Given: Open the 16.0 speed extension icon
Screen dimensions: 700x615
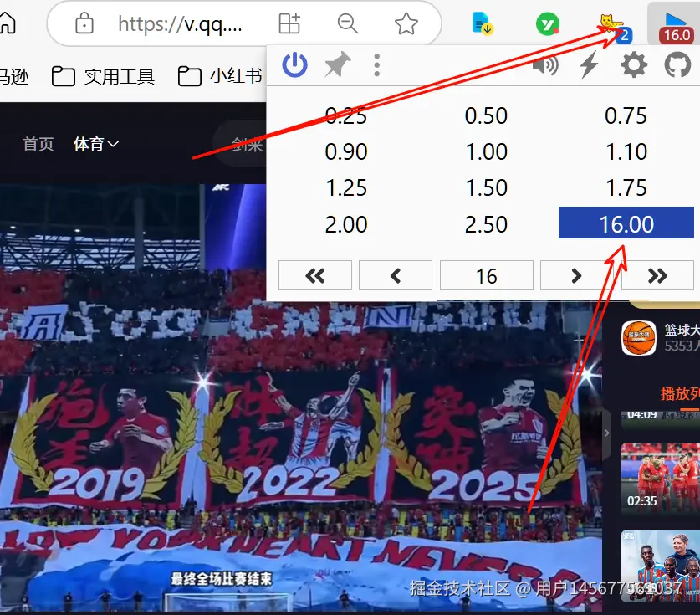Looking at the screenshot, I should point(676,27).
